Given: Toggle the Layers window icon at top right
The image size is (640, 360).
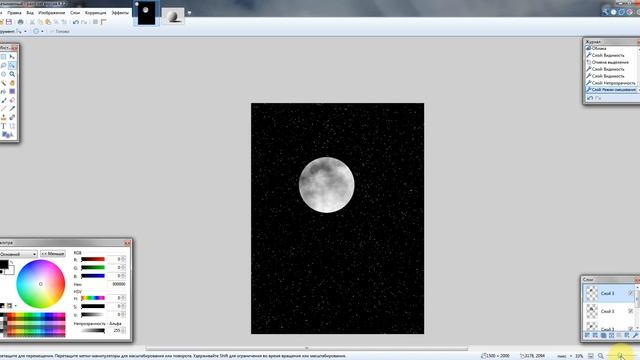Looking at the screenshot, I should point(622,12).
